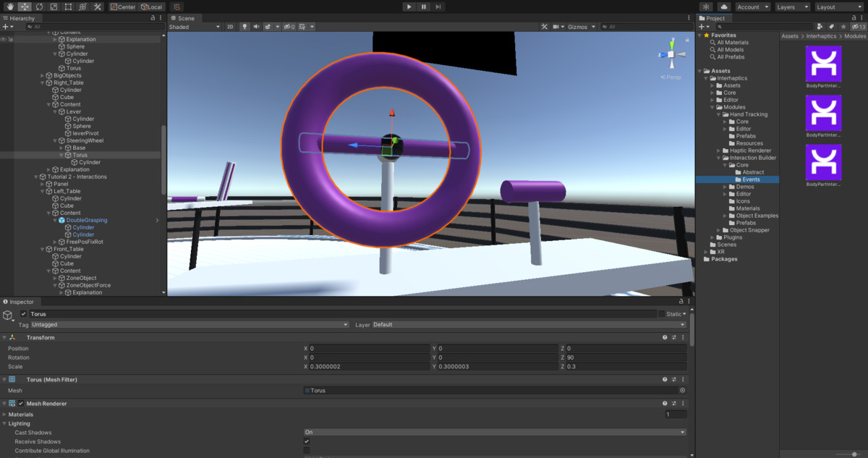Toggle the Torus object active checkbox
The height and width of the screenshot is (458, 868).
[x=24, y=314]
